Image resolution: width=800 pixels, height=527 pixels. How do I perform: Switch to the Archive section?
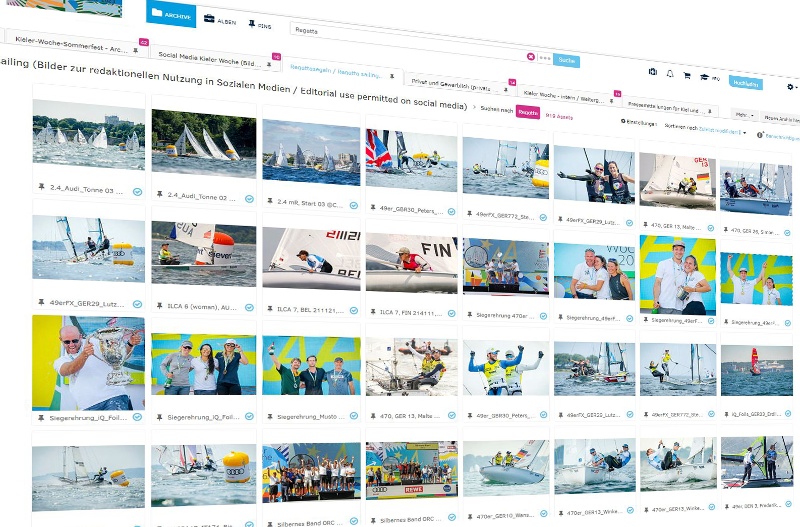pyautogui.click(x=171, y=14)
